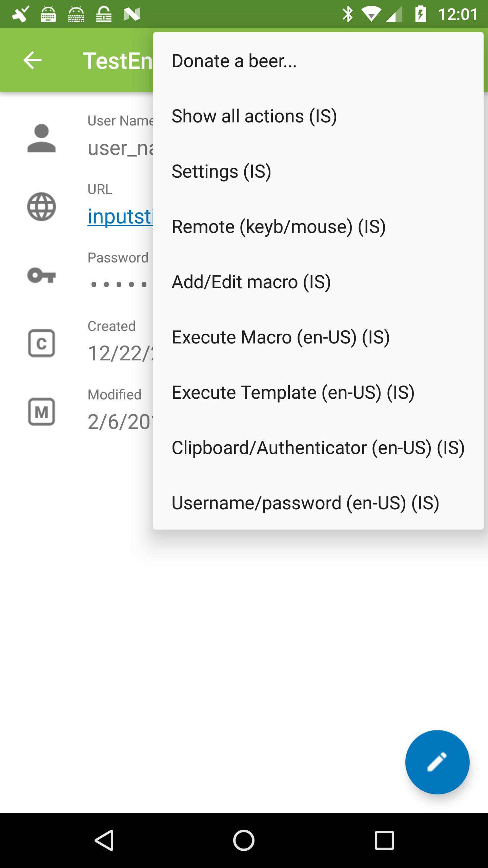Tap Android home navigation button

tap(244, 840)
